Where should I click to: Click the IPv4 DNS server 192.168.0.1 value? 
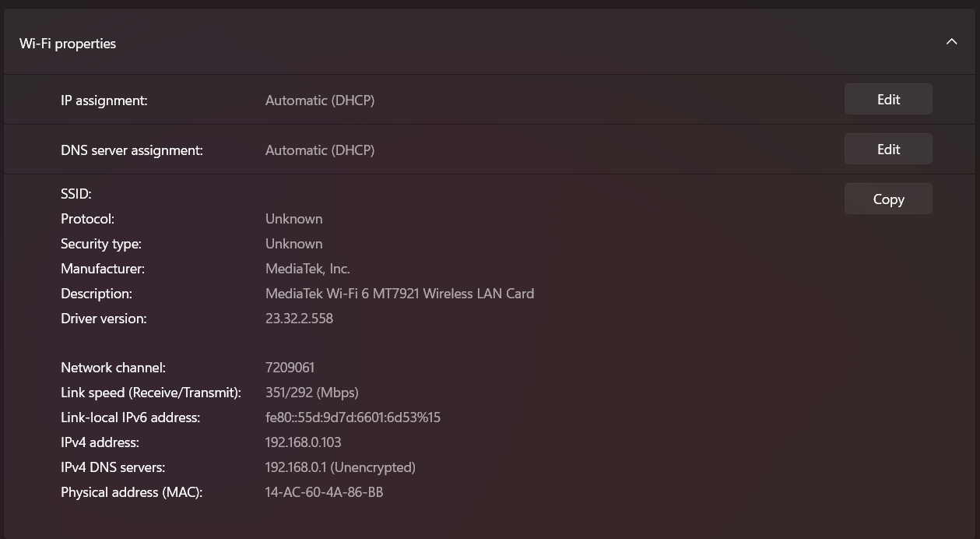click(340, 467)
